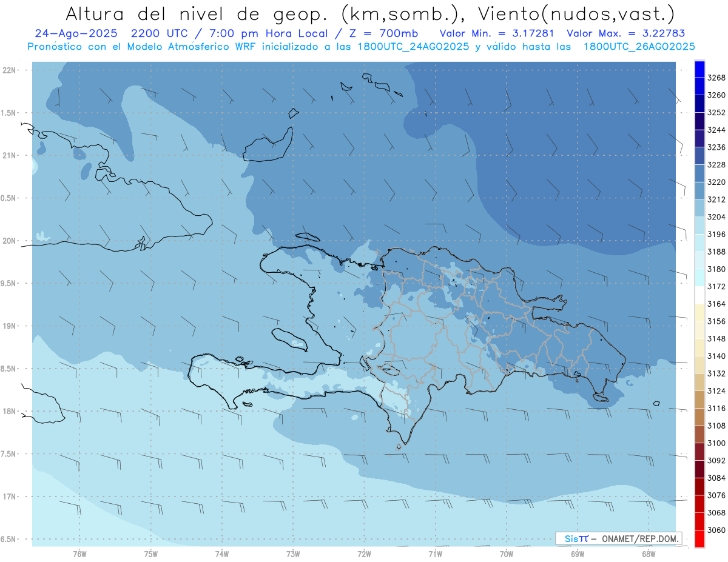Click the 74W longitude label

coord(222,554)
